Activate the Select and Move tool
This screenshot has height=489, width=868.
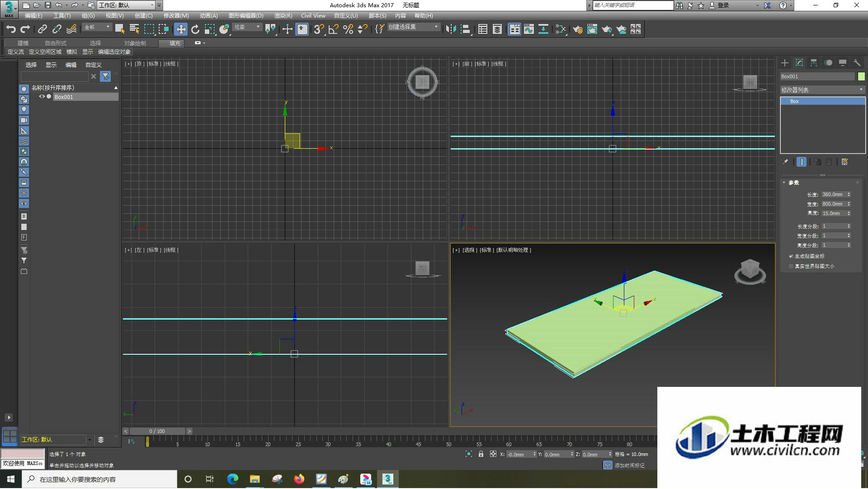[181, 29]
